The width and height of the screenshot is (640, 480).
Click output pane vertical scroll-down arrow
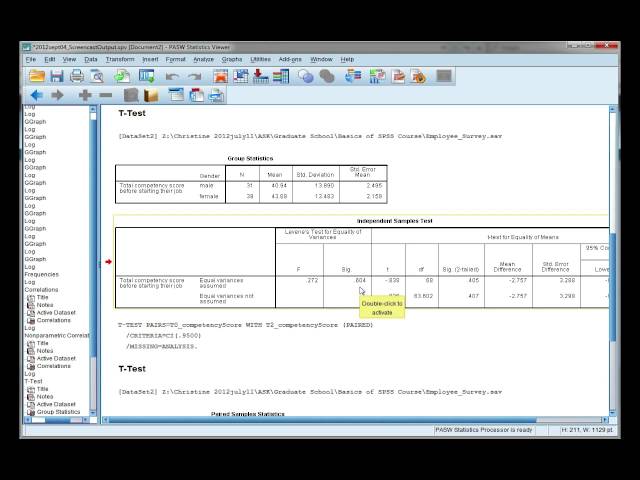613,412
